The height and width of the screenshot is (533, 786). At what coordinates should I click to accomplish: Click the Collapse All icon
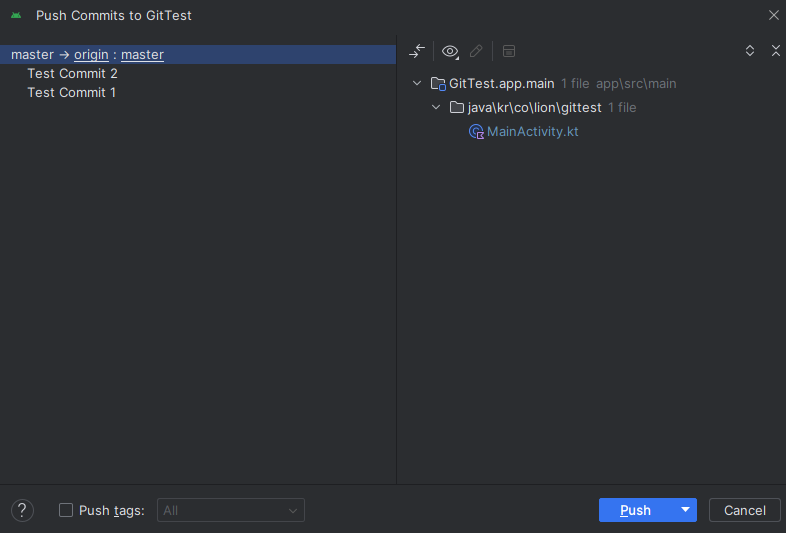(x=776, y=51)
